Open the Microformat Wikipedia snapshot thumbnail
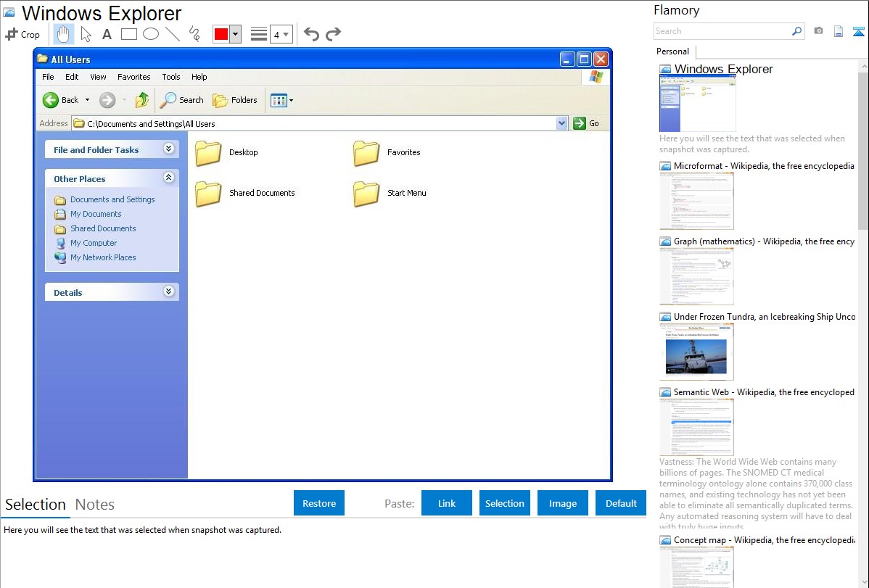 (696, 201)
